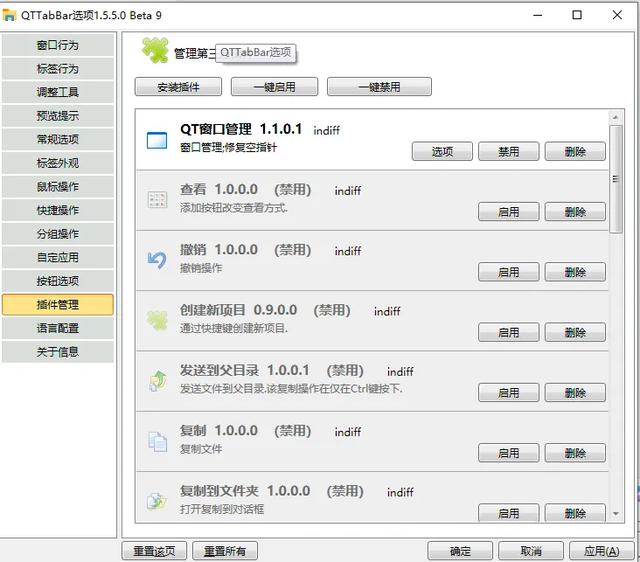Maximize the QTTabBar options window
This screenshot has width=640, height=562.
click(577, 15)
